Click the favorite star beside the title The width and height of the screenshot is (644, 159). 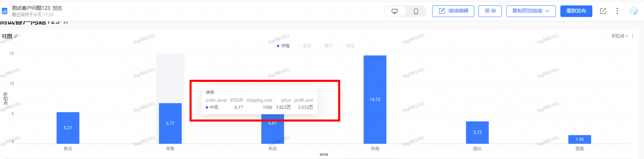(x=66, y=22)
